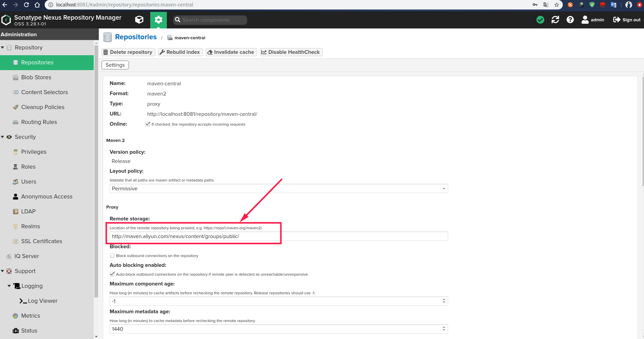Collapse the Logging tree node
The image size is (644, 339).
9,286
